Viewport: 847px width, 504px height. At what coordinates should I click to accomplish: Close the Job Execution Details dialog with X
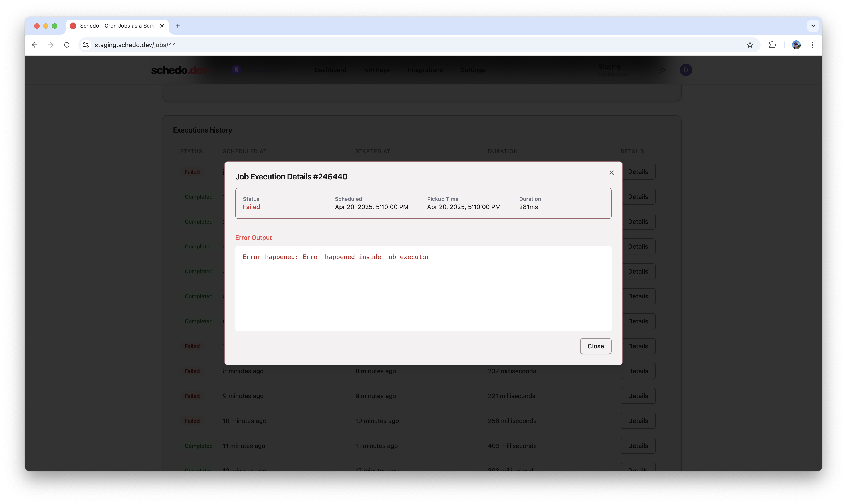click(x=611, y=173)
